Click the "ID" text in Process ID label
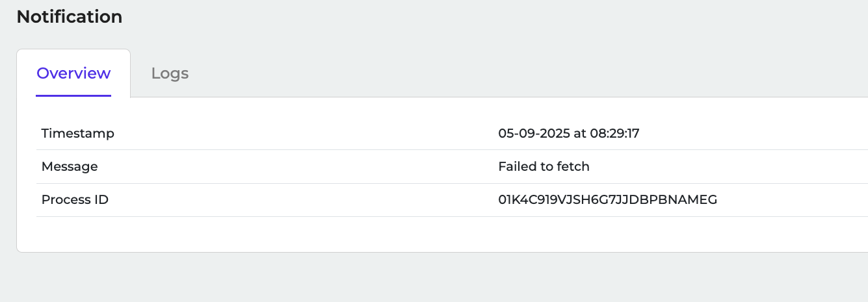This screenshot has width=868, height=302. (101, 199)
